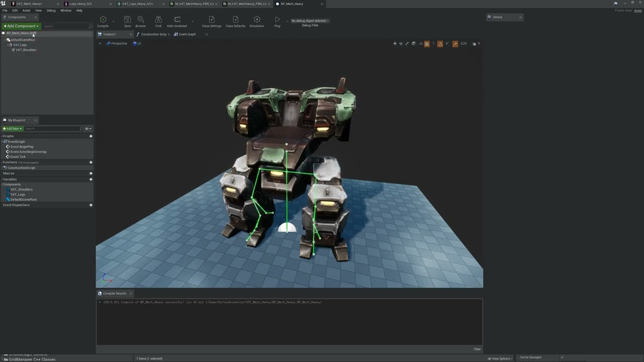Open grid snap value 1 dropdown
644x362 pixels.
[433, 44]
